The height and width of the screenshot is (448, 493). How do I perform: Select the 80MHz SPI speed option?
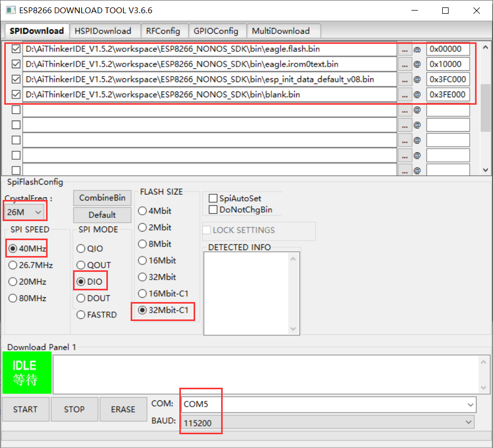point(13,298)
